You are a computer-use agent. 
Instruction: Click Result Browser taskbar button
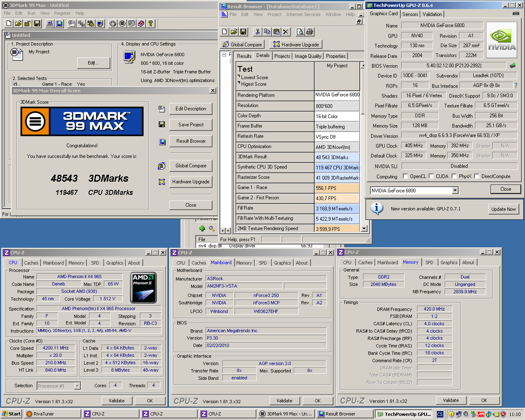pyautogui.click(x=345, y=414)
